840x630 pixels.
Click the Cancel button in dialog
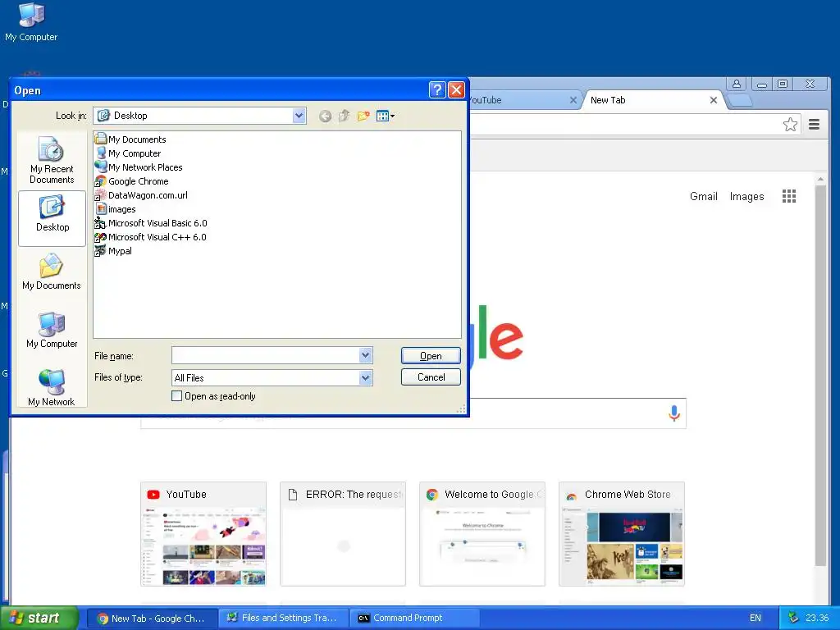(x=431, y=377)
